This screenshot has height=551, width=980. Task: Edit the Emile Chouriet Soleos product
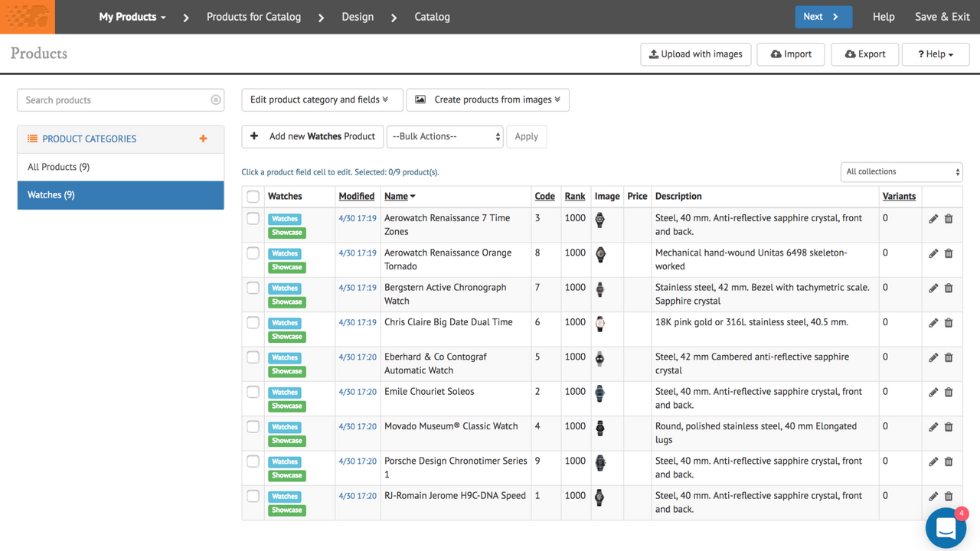pos(933,392)
